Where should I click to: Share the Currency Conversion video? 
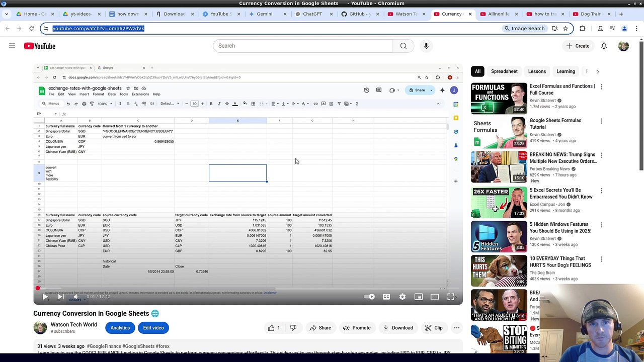click(x=320, y=328)
